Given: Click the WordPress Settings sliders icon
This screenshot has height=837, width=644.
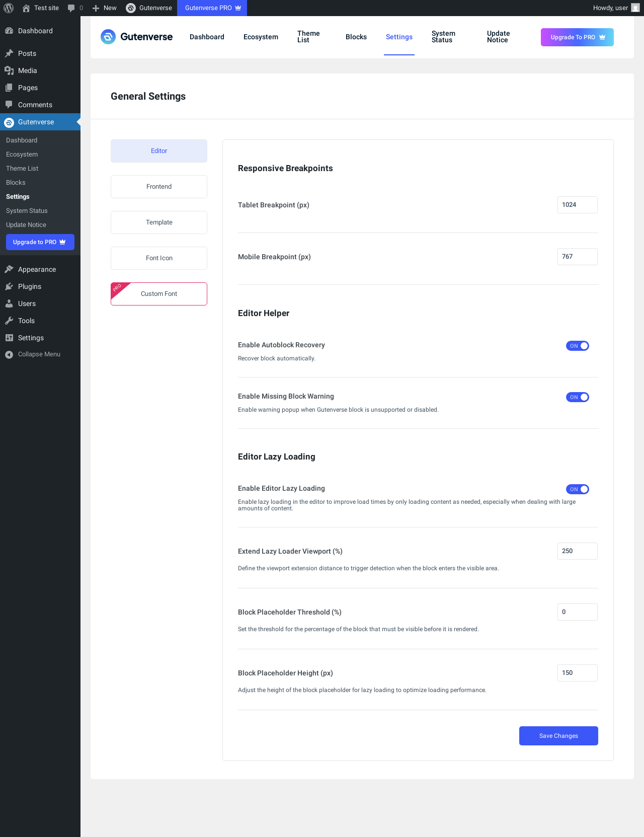Looking at the screenshot, I should pos(9,338).
